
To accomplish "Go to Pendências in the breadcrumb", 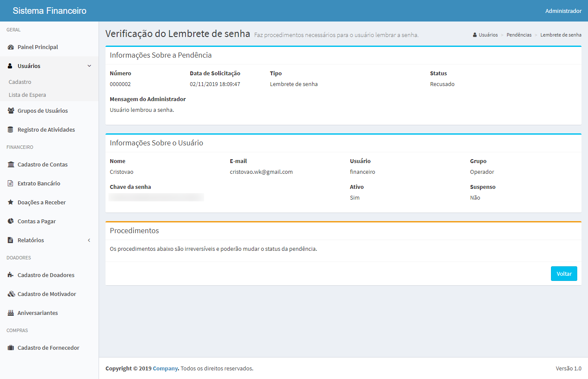I will pyautogui.click(x=519, y=35).
